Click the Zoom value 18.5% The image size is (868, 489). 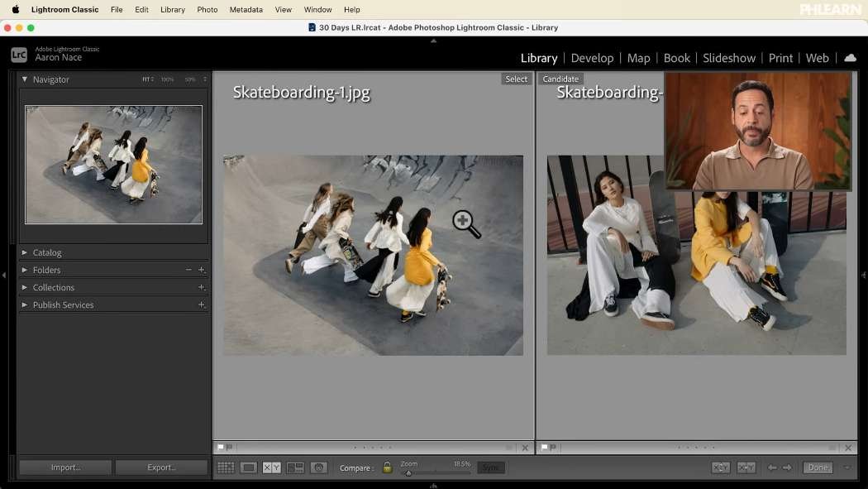click(461, 464)
